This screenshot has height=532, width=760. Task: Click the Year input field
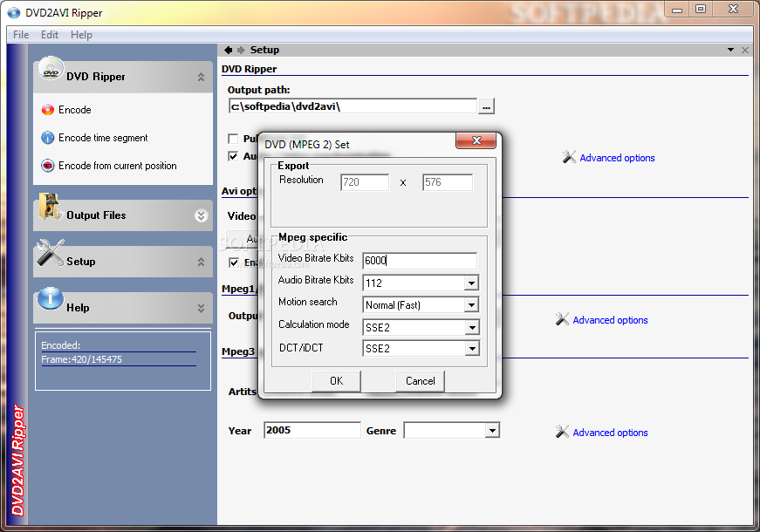(x=312, y=430)
